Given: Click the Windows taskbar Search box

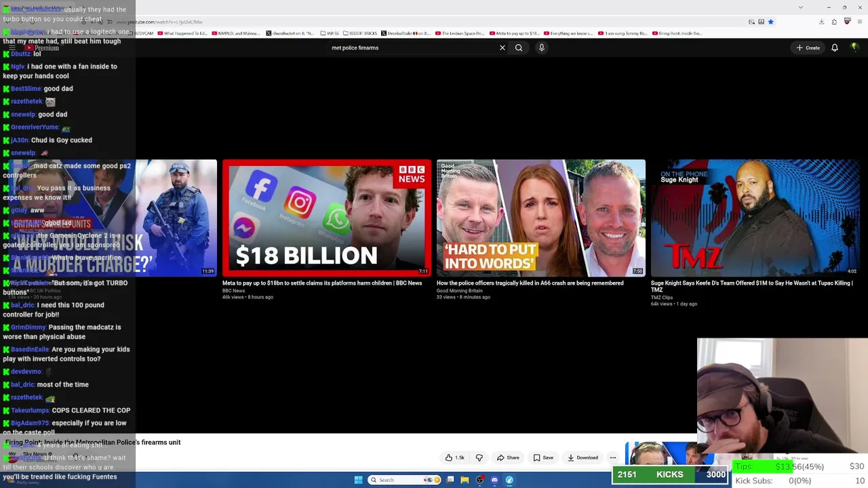Looking at the screenshot, I should click(x=405, y=480).
